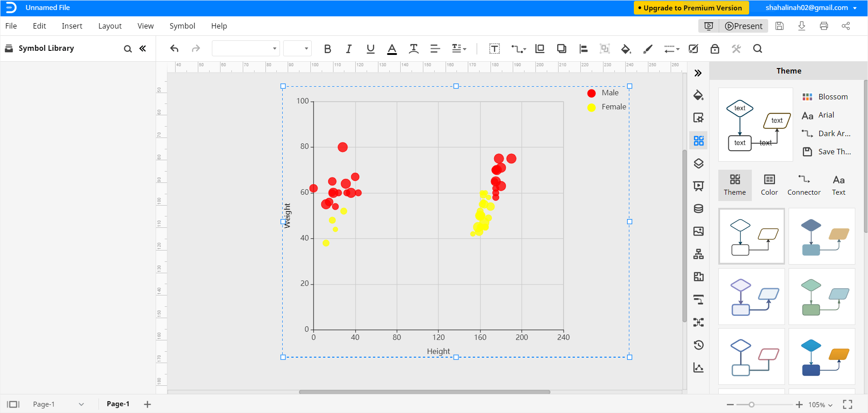The image size is (868, 413).
Task: Select the Insert Text tool
Action: pyautogui.click(x=494, y=49)
